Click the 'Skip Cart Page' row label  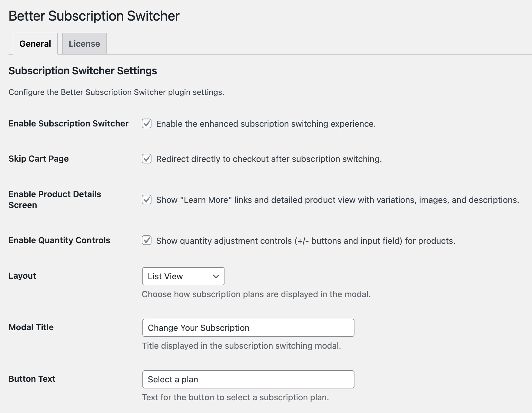point(38,159)
